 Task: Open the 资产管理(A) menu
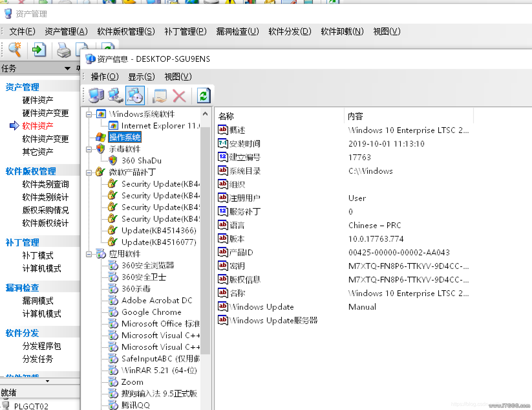(66, 31)
